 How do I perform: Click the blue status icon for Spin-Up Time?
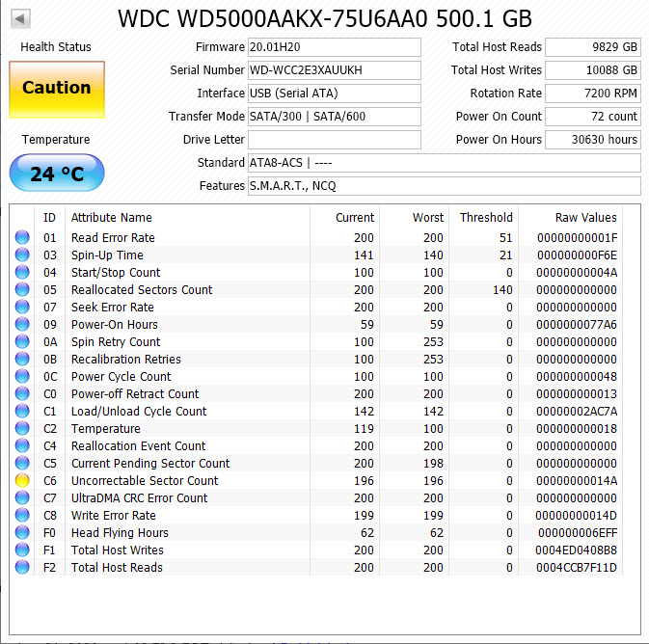click(22, 255)
